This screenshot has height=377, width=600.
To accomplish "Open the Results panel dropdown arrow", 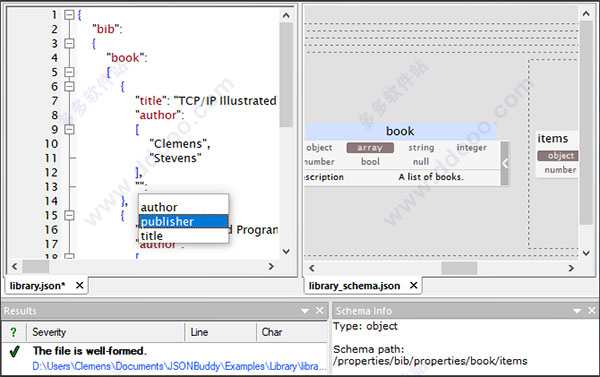I will click(x=305, y=311).
